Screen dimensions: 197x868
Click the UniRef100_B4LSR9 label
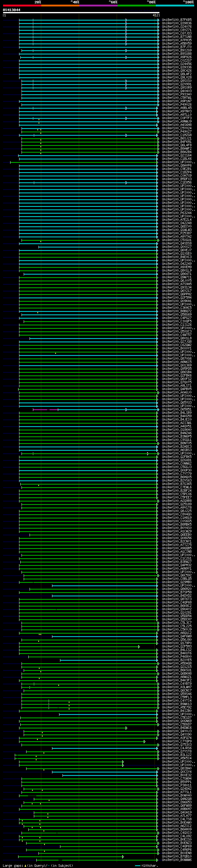177,413
